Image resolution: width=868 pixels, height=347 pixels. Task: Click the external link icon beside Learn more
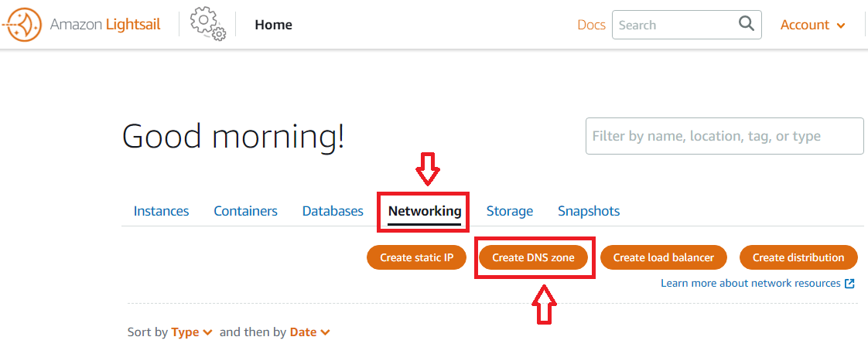(850, 284)
